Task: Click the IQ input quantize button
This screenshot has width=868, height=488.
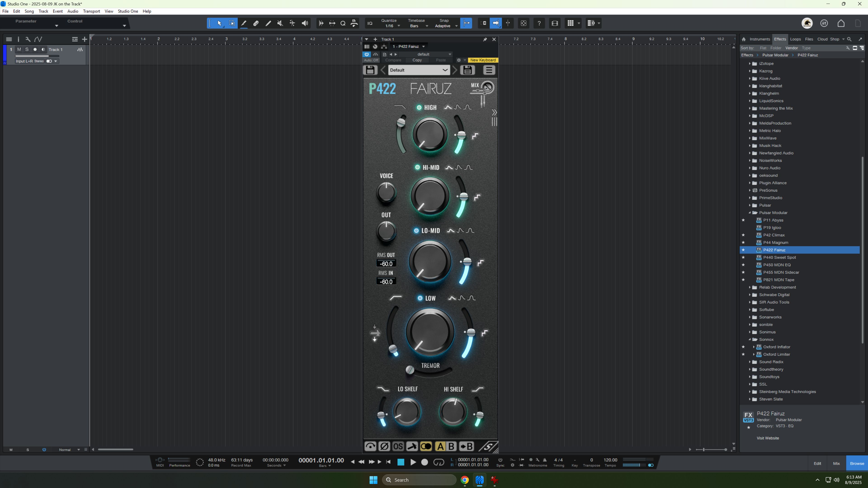Action: click(370, 23)
